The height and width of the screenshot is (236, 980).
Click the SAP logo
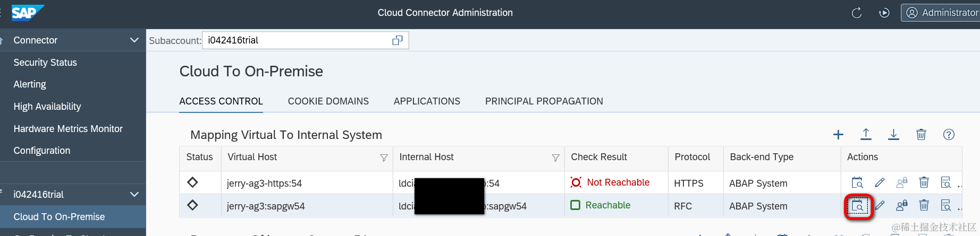point(28,13)
